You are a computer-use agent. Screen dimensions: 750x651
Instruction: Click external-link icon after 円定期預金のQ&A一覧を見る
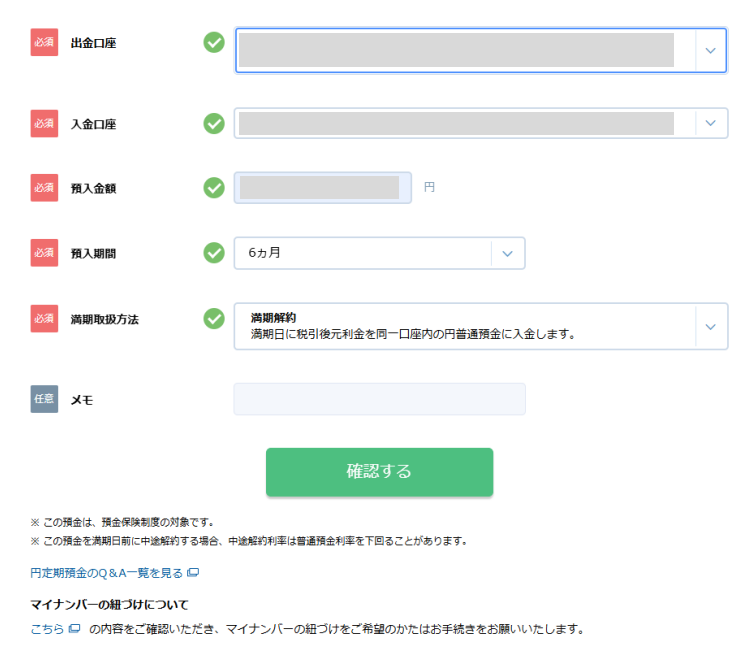click(x=193, y=573)
